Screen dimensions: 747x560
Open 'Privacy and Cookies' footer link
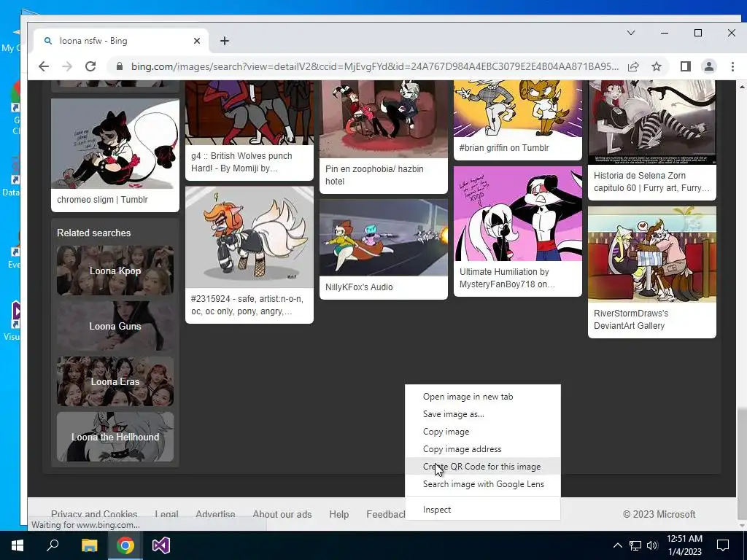(x=94, y=514)
